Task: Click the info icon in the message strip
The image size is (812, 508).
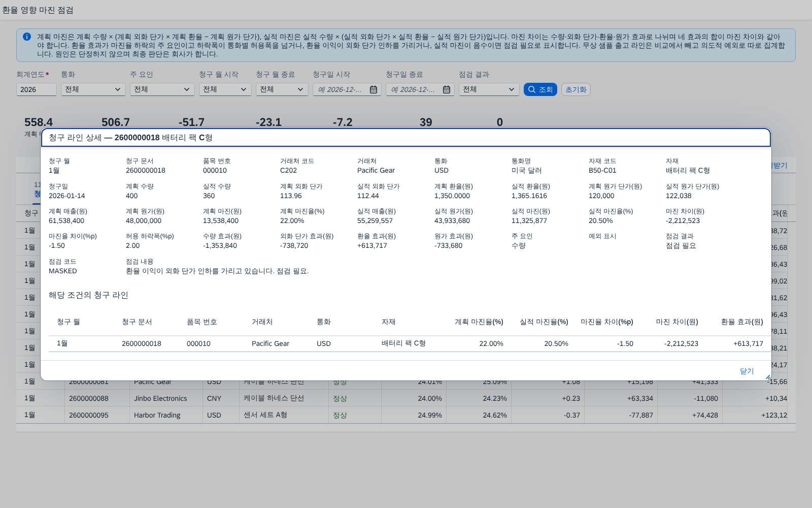Action: (27, 37)
